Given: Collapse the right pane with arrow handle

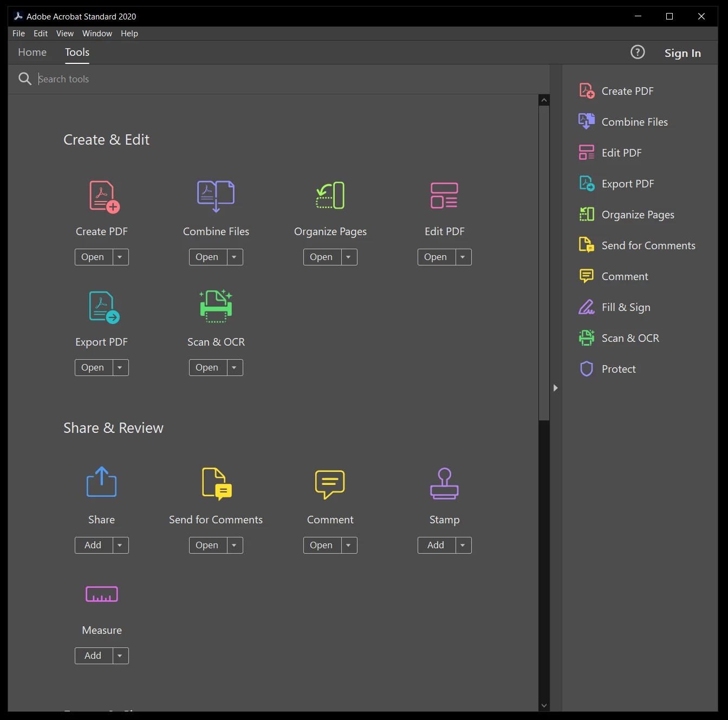Looking at the screenshot, I should 555,388.
